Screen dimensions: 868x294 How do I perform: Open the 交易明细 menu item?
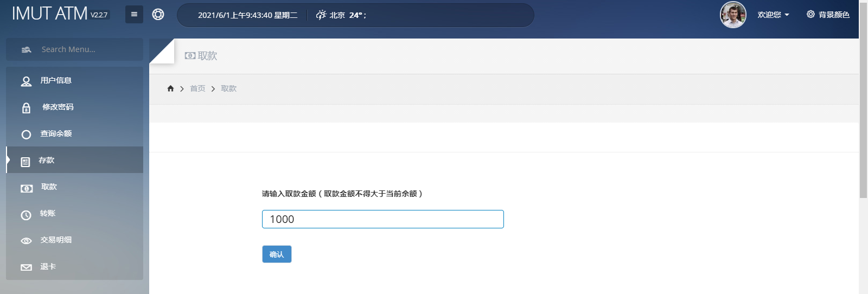tap(56, 240)
